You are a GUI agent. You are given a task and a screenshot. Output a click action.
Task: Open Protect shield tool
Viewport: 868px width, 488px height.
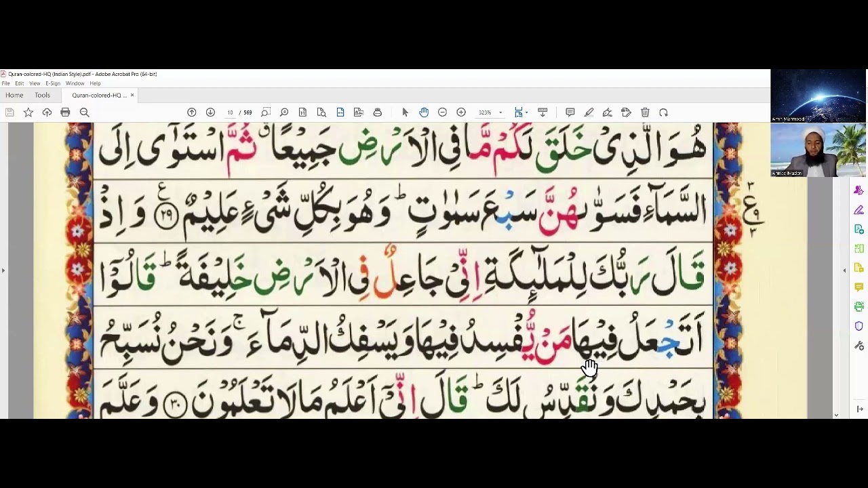859,326
